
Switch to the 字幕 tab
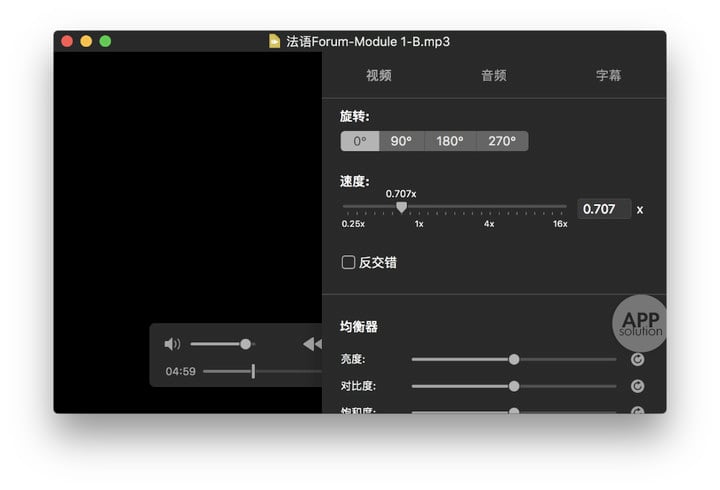(x=608, y=75)
